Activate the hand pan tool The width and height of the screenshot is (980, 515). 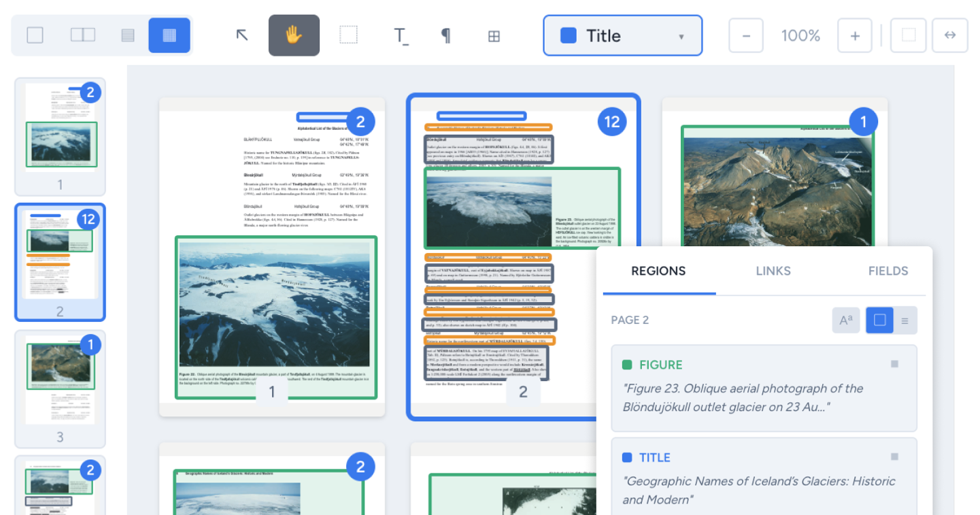[294, 35]
